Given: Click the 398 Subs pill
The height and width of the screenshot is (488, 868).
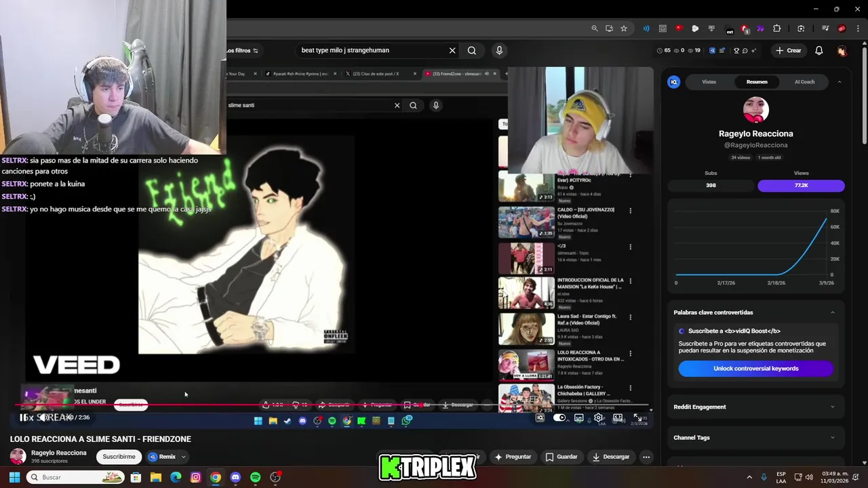Looking at the screenshot, I should pos(711,185).
